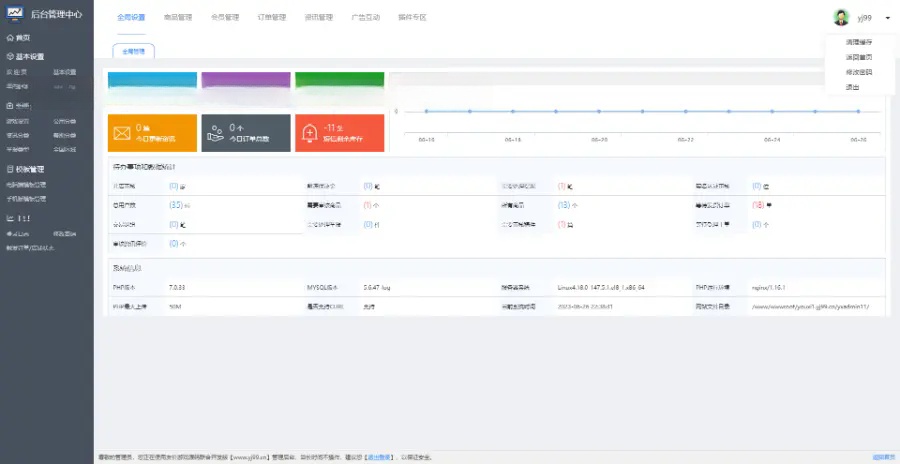Open the 广告互动 top navigation tab
The width and height of the screenshot is (900, 464).
point(366,17)
